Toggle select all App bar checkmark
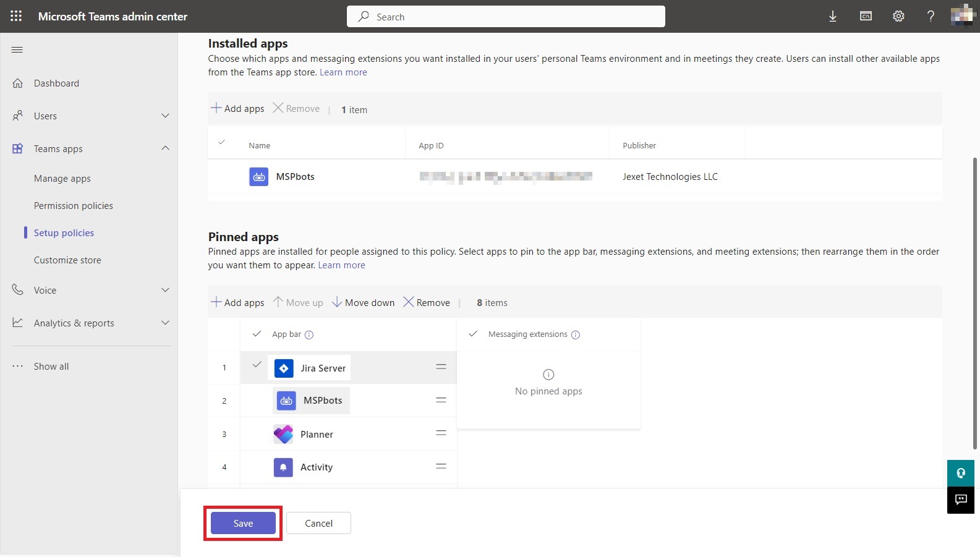Viewport: 980px width, 557px height. (257, 334)
